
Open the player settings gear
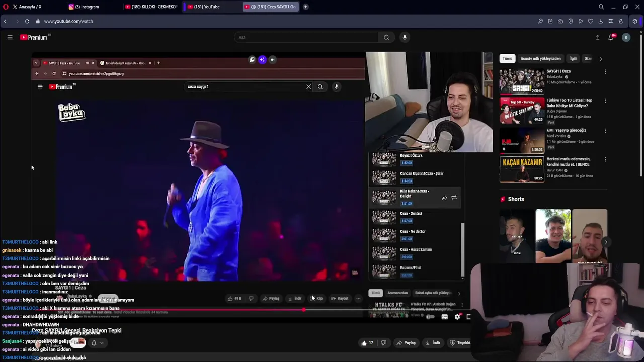pyautogui.click(x=457, y=317)
